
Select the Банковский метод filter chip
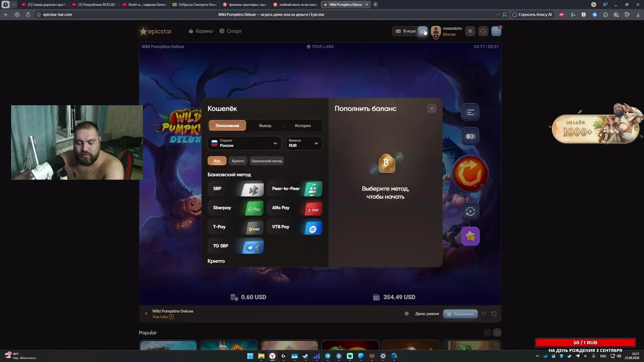(x=267, y=161)
